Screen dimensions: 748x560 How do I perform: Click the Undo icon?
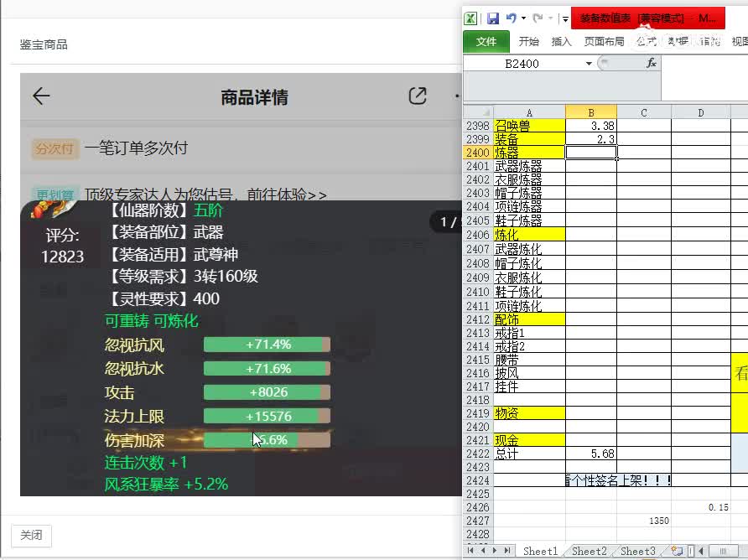[x=510, y=17]
